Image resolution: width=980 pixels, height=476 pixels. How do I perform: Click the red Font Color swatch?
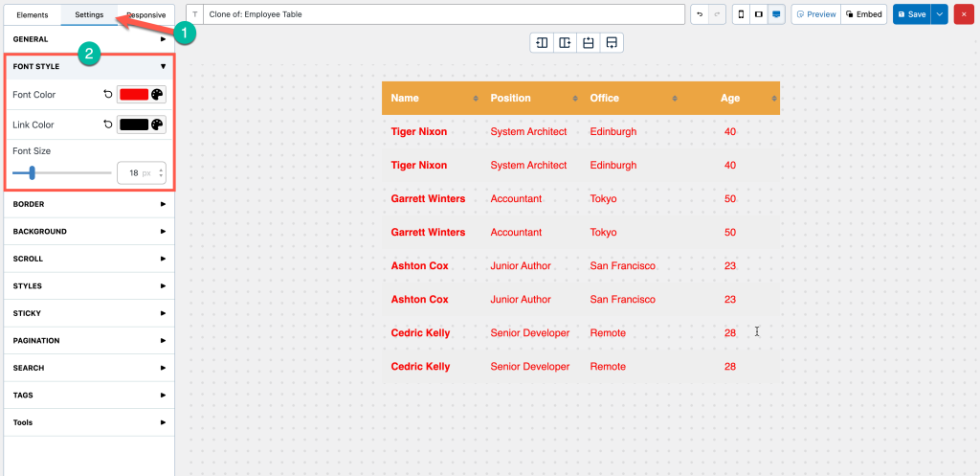click(133, 95)
